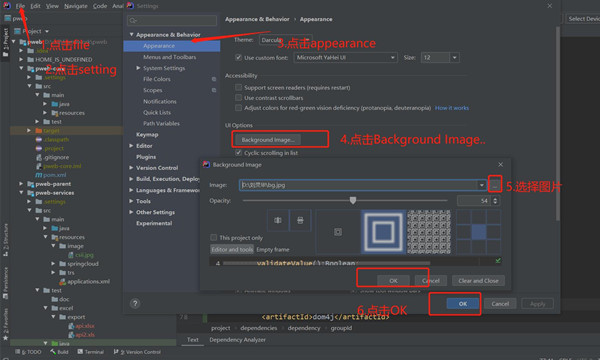
Task: Browse for image with ellipsis button
Action: pyautogui.click(x=495, y=186)
